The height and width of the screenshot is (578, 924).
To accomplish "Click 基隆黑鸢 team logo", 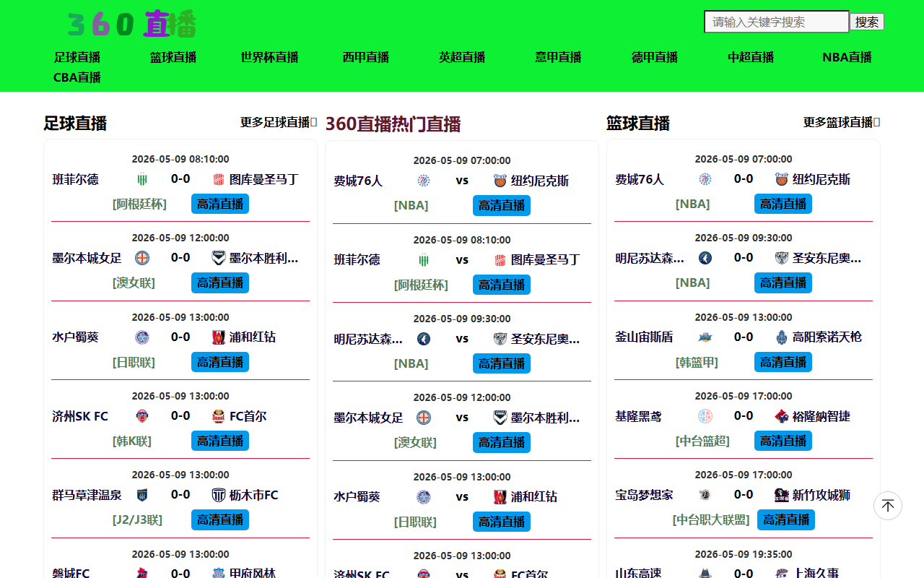I will click(705, 416).
